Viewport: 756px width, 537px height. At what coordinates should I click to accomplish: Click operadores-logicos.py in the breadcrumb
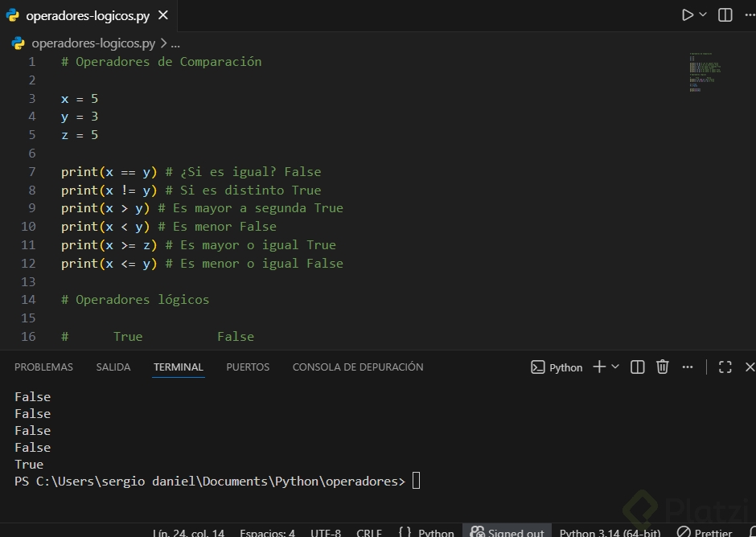coord(93,43)
